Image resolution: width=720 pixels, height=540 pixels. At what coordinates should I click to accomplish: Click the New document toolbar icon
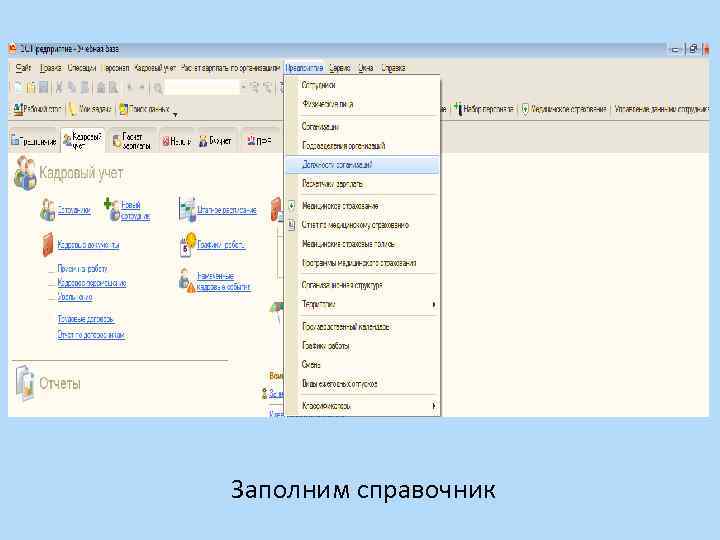(18, 87)
